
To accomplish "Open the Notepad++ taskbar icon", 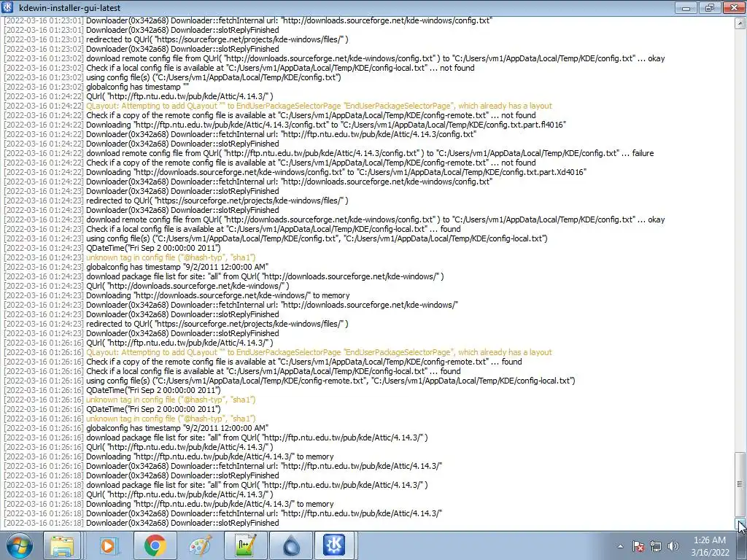I will point(246,545).
